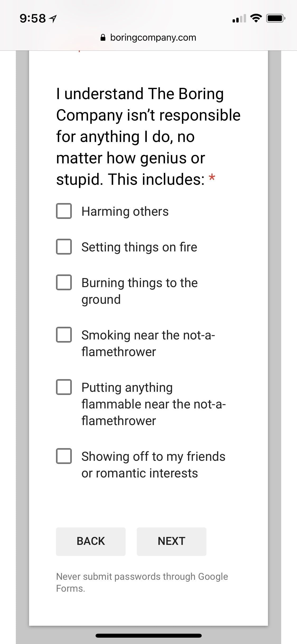This screenshot has width=297, height=644.
Task: Tap the home indicator bar
Action: (148, 636)
